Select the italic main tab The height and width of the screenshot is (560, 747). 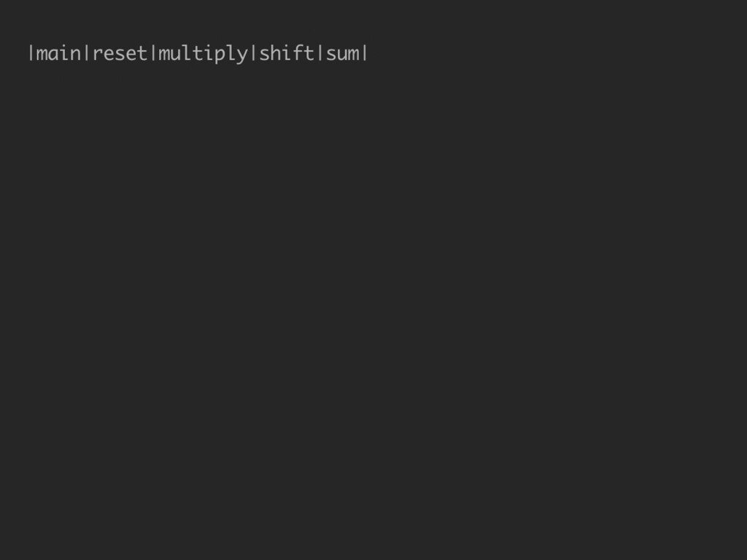58,53
